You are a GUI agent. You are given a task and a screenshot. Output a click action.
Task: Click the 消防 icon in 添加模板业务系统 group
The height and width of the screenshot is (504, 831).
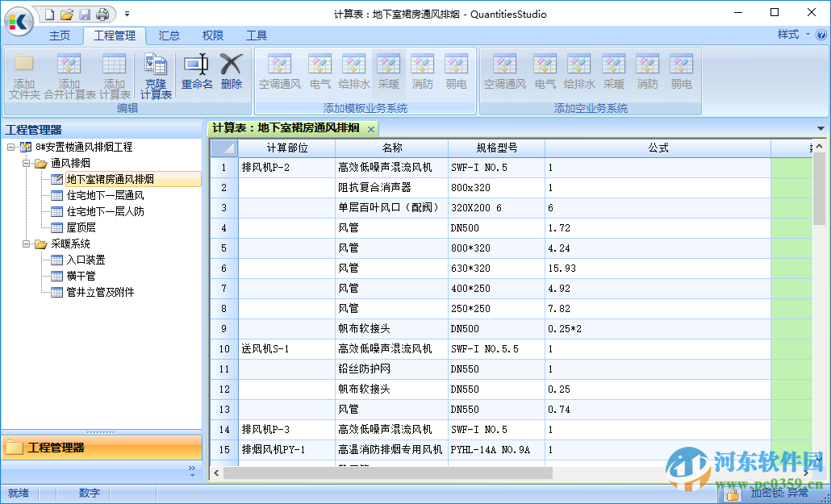(x=422, y=73)
